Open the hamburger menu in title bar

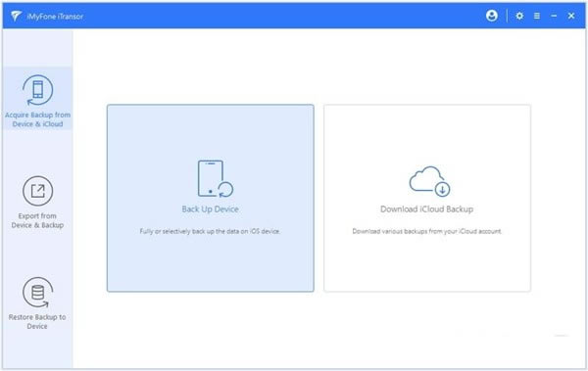(537, 16)
